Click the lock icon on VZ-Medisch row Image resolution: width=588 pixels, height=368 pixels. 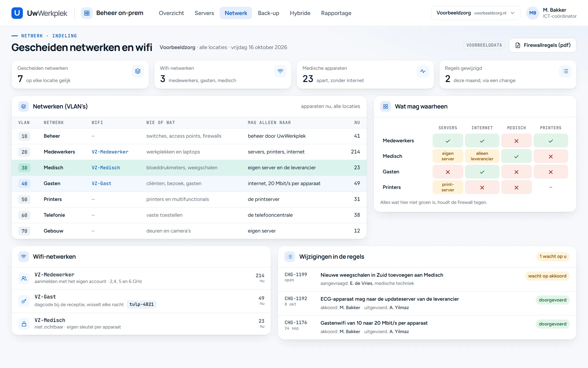pyautogui.click(x=24, y=324)
